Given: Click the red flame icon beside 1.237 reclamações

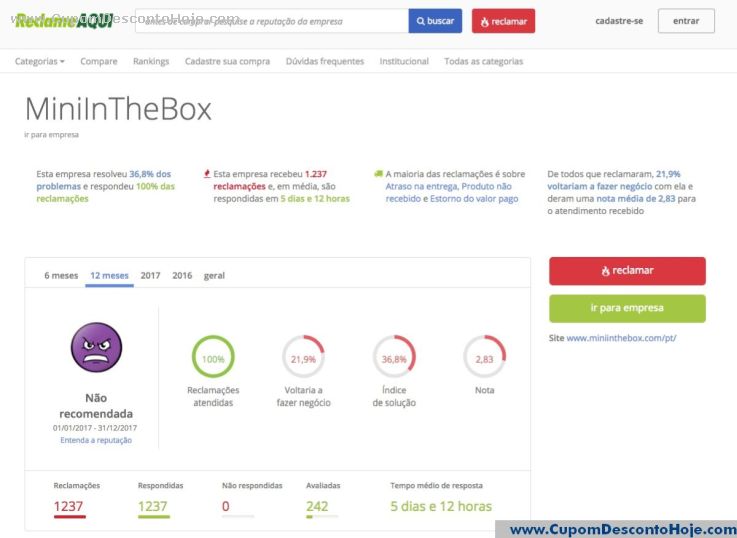Looking at the screenshot, I should pos(207,174).
